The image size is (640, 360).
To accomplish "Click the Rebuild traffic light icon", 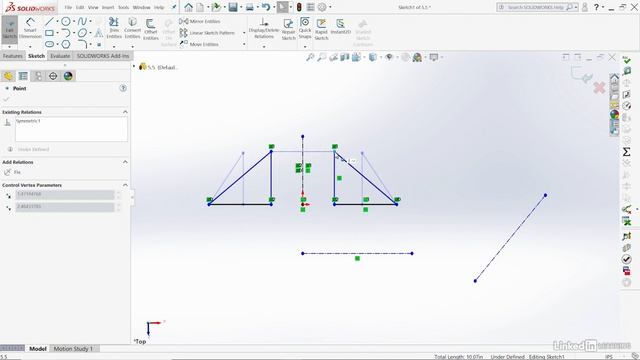I will click(x=299, y=7).
